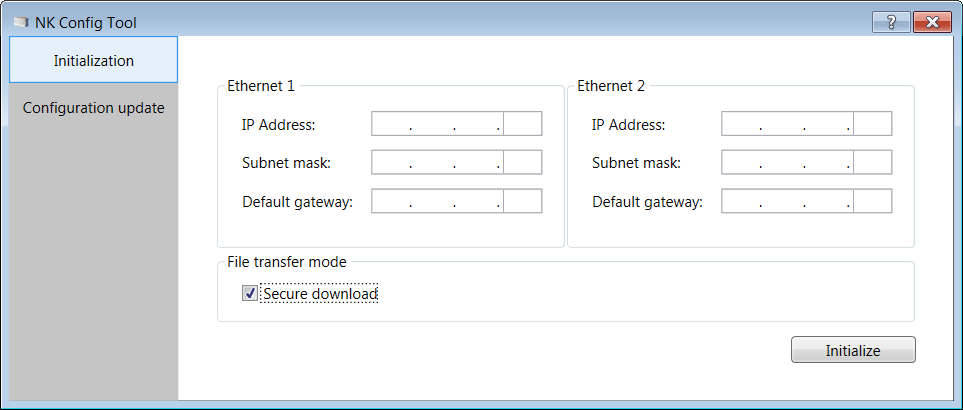963x410 pixels.
Task: Uncheck the Secure download checkbox
Action: (250, 294)
